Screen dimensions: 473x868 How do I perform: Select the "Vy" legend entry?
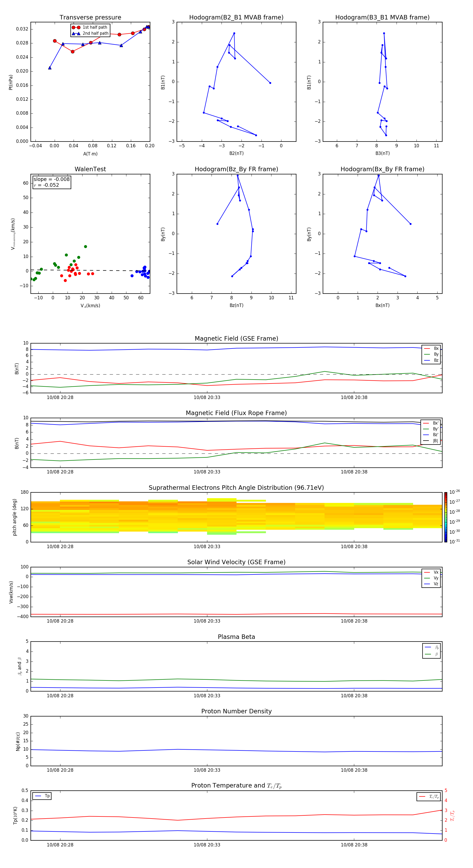pos(431,578)
